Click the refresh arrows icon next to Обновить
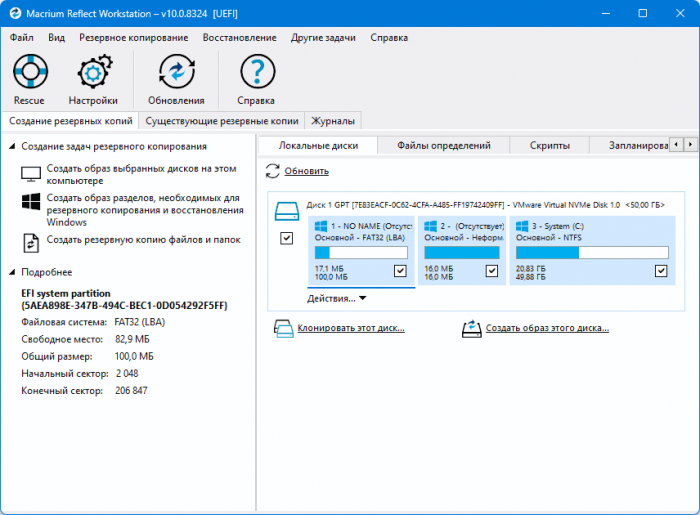Viewport: 700px width, 515px height. [x=272, y=171]
